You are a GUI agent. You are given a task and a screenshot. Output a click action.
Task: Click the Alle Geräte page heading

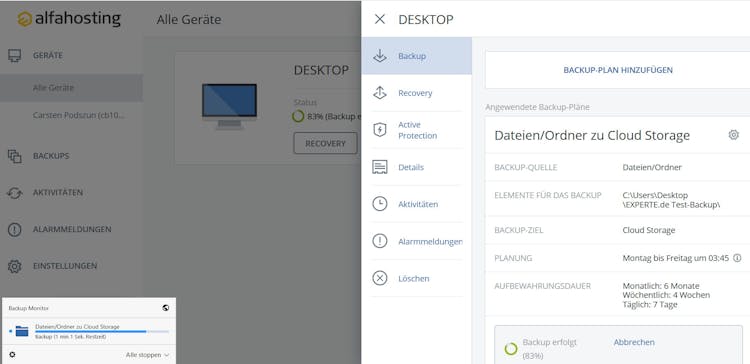(x=189, y=20)
